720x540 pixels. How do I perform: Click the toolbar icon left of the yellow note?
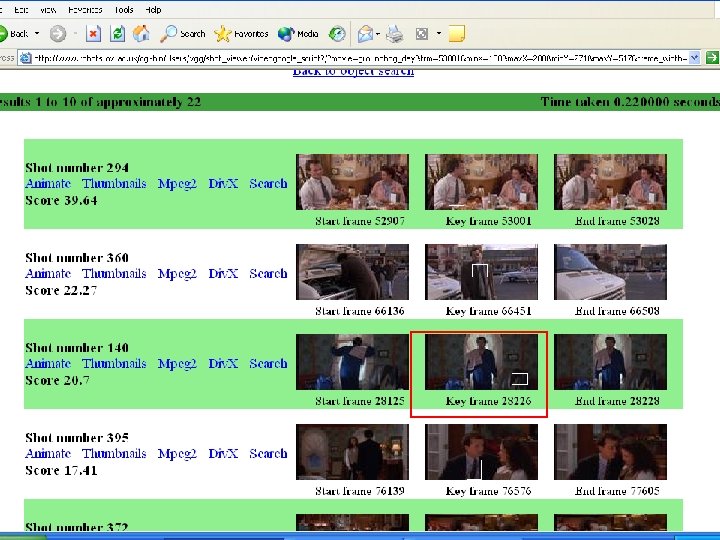point(422,34)
